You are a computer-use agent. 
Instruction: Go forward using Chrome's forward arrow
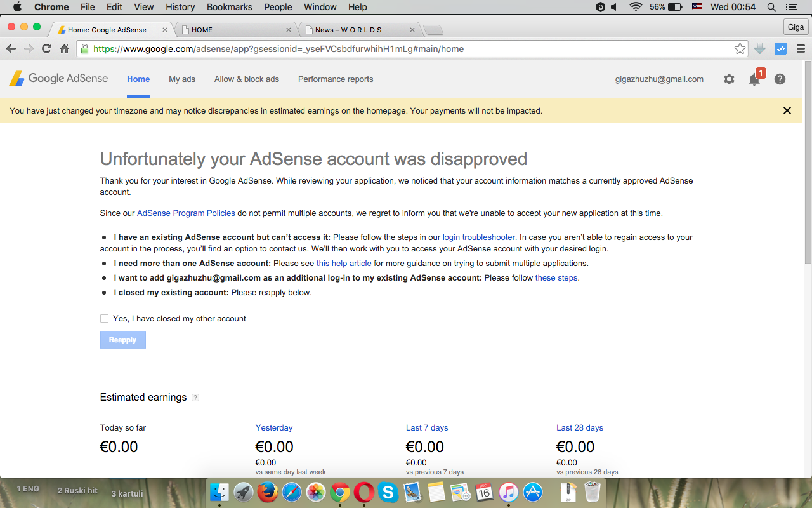(29, 49)
